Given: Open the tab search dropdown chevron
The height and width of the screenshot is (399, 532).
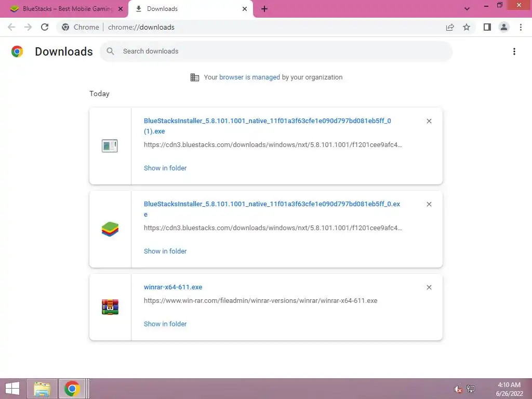Looking at the screenshot, I should (467, 9).
